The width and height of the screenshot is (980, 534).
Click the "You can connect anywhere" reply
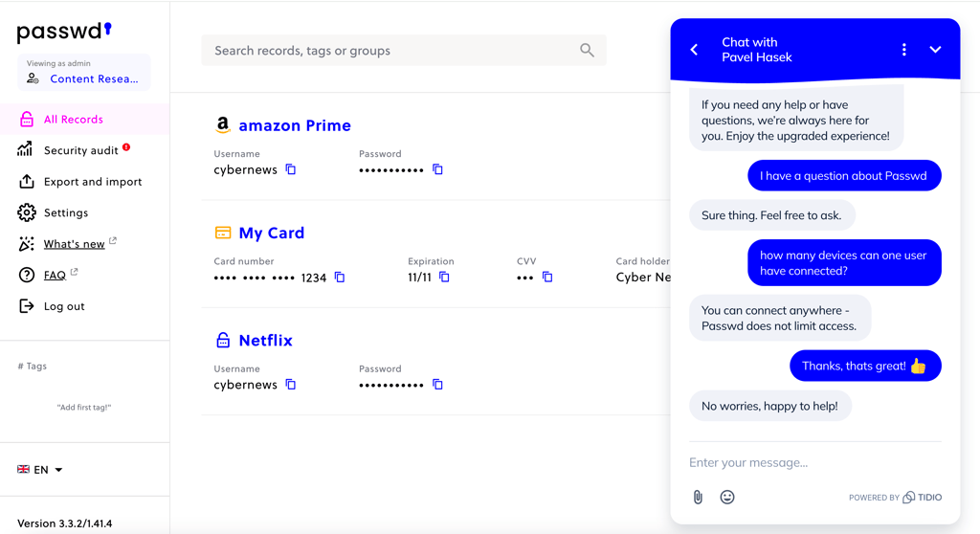pos(779,318)
